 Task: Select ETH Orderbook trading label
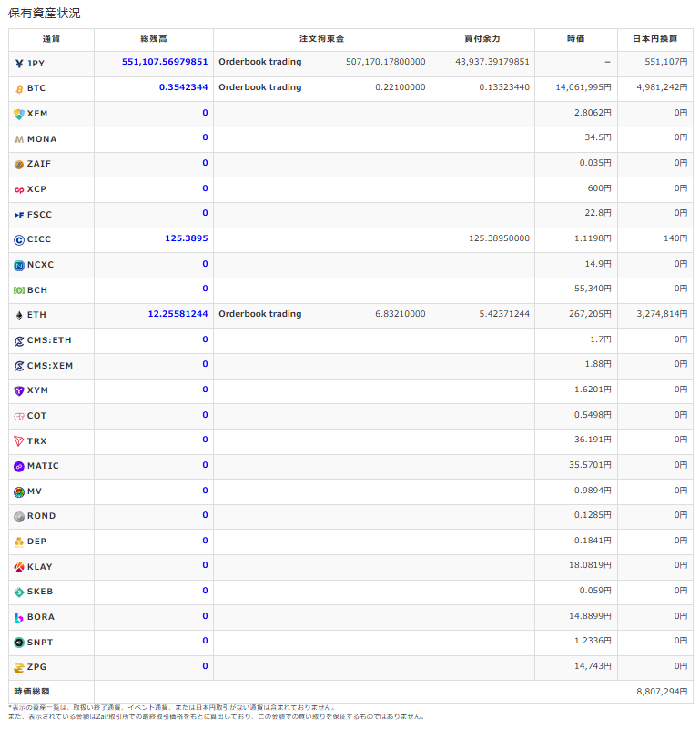(260, 314)
